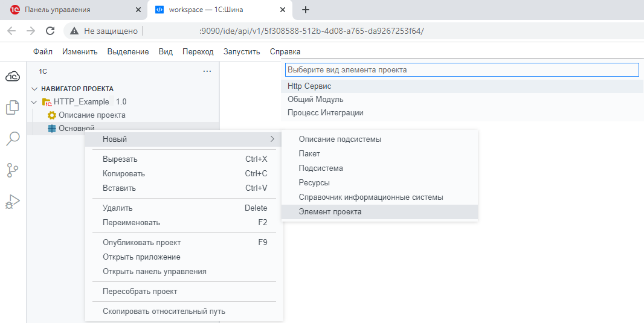Choose Http Сервис from element type list
Screen dimensions: 644x323
tap(309, 86)
